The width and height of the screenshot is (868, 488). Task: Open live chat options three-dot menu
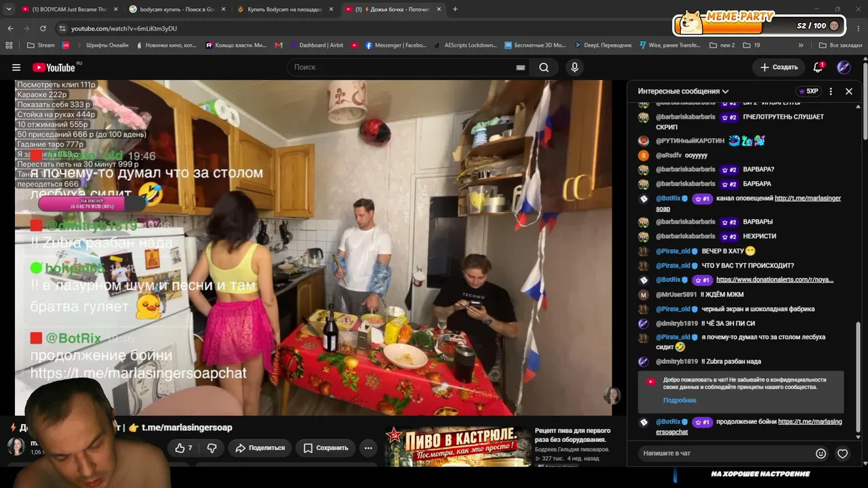point(831,91)
